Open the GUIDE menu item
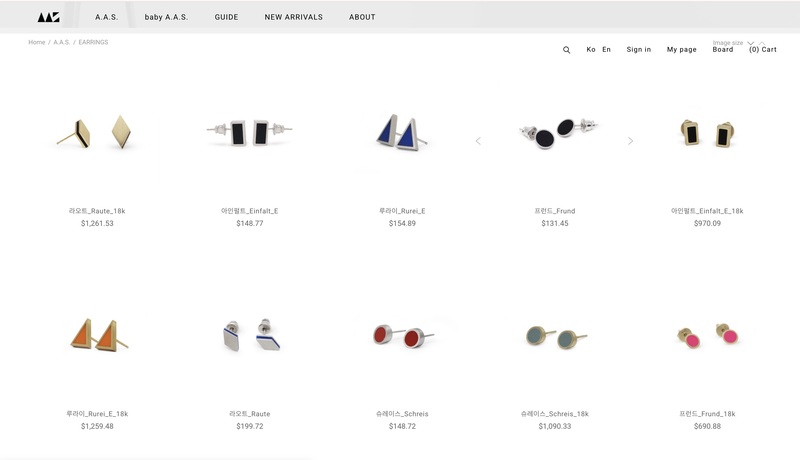This screenshot has width=800, height=460. point(226,17)
